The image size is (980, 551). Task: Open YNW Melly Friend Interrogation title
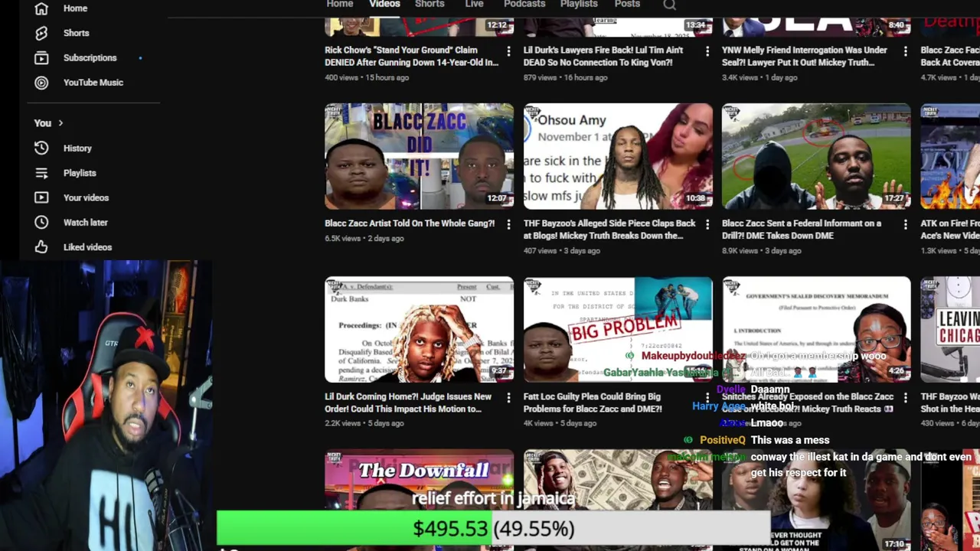tap(805, 56)
